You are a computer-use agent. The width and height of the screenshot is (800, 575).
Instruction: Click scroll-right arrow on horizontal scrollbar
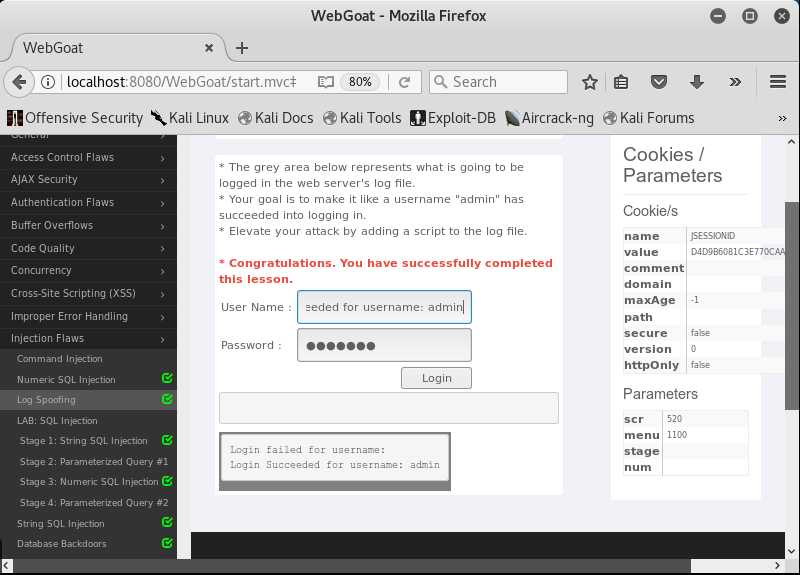coord(777,566)
